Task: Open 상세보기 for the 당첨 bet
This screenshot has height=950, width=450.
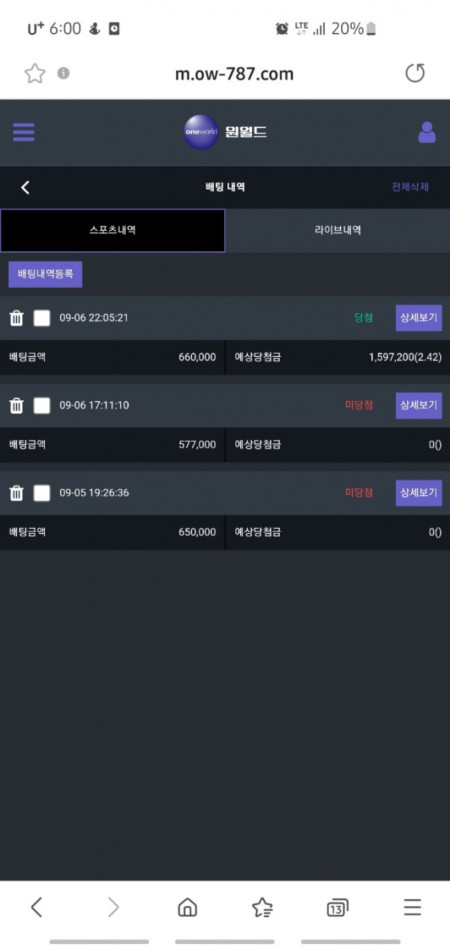Action: (419, 318)
